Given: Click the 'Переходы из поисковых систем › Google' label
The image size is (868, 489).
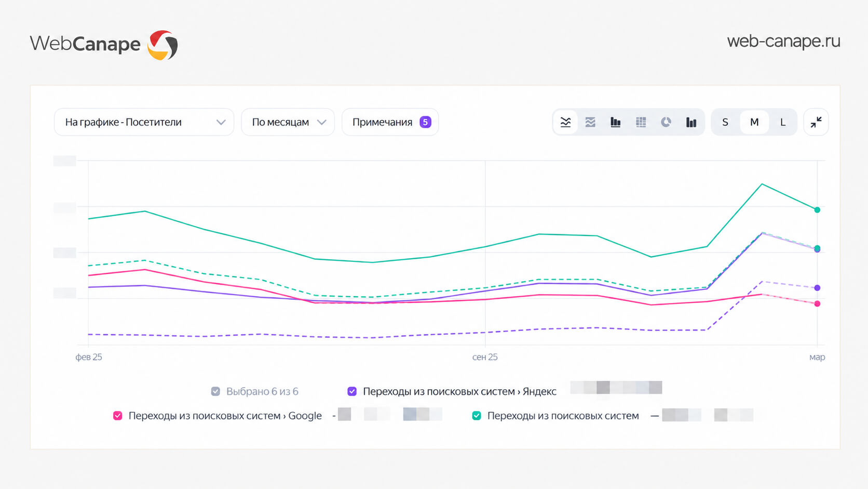Looking at the screenshot, I should click(225, 416).
